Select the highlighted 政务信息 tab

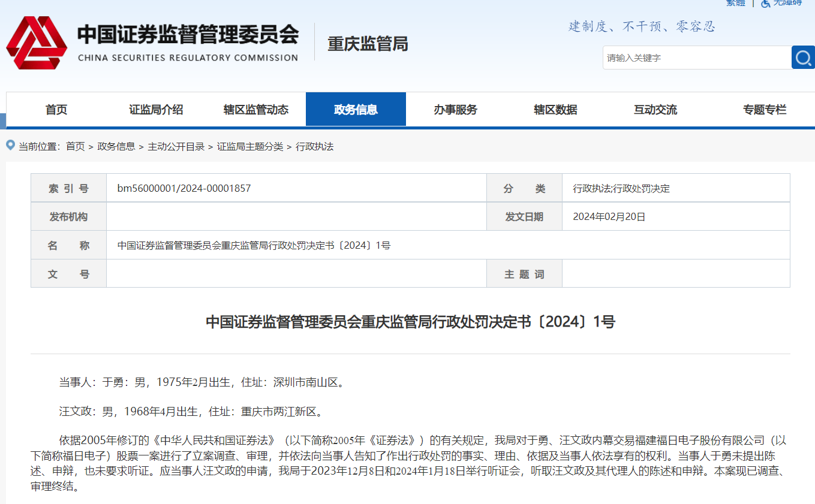(x=356, y=110)
